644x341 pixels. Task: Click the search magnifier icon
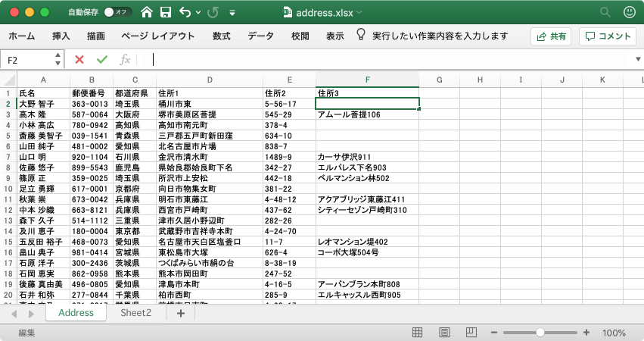(x=605, y=13)
